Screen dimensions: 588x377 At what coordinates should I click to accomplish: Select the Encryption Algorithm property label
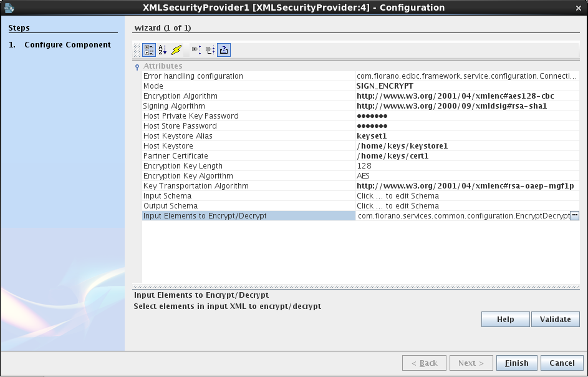pyautogui.click(x=180, y=95)
